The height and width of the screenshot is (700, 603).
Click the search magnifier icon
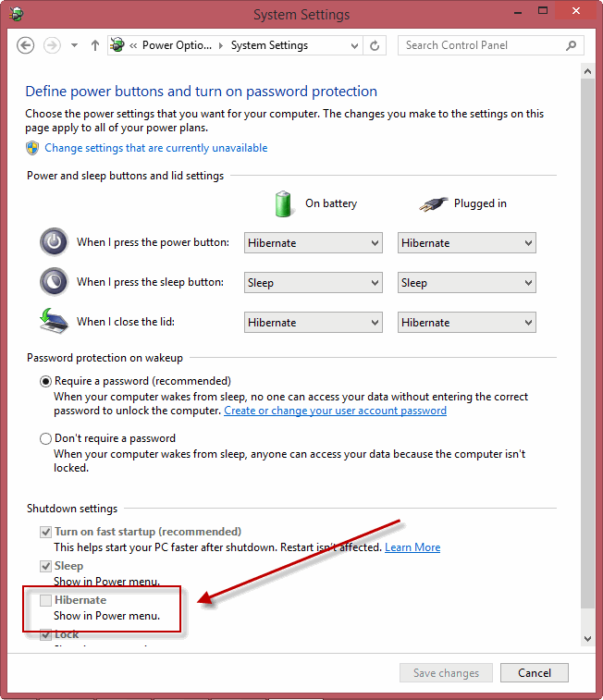click(571, 45)
